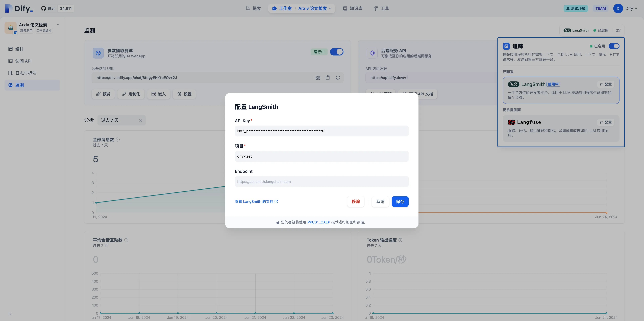Click the QR code icon beside public URL
This screenshot has width=644, height=321.
318,78
